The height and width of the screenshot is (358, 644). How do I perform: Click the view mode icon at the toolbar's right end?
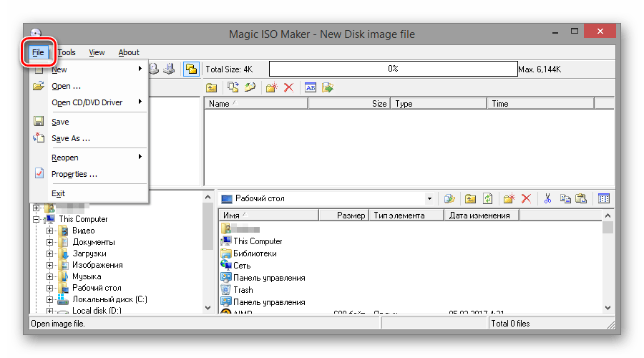point(604,198)
